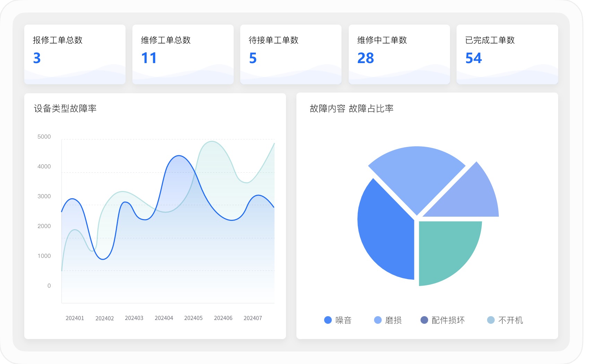This screenshot has height=364, width=615.
Task: Toggle the 配件损坏 legend dot
Action: pyautogui.click(x=424, y=320)
